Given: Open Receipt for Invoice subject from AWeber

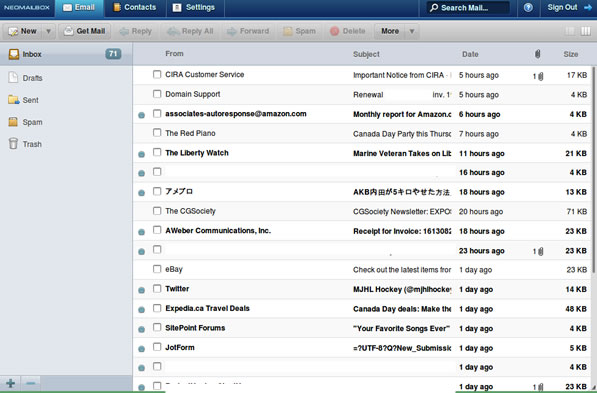Looking at the screenshot, I should [x=402, y=231].
